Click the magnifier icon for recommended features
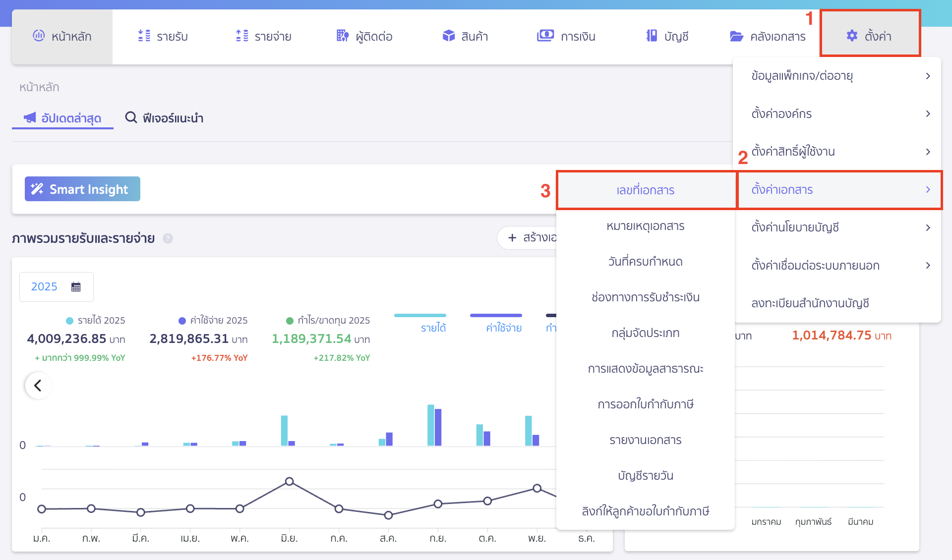 click(131, 117)
